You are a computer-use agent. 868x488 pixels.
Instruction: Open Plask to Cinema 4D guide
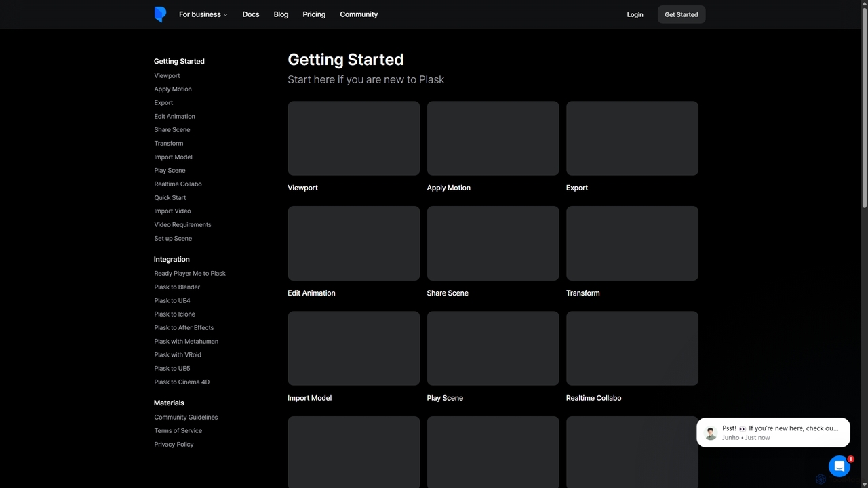[182, 382]
